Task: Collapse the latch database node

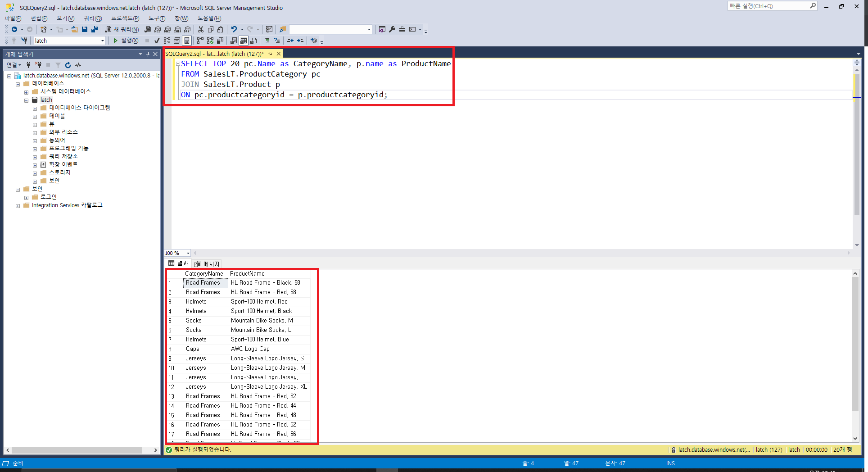Action: 26,100
